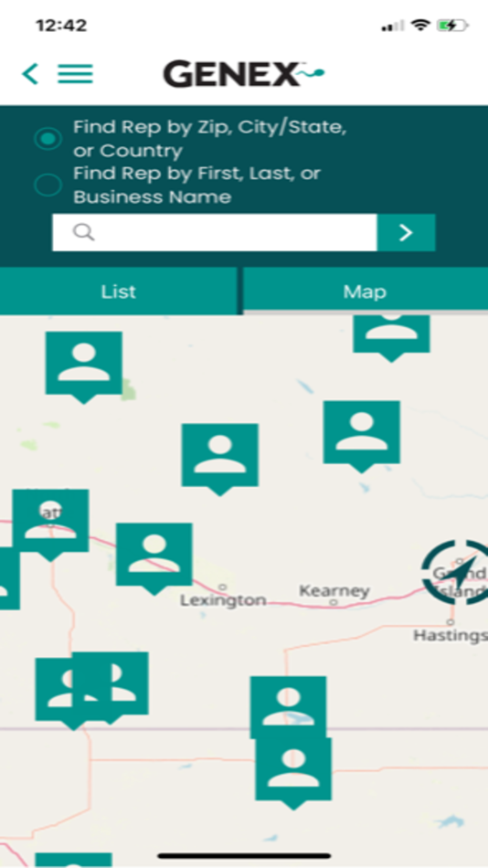
Task: Select rep marker just left of Lexington
Action: pyautogui.click(x=154, y=558)
